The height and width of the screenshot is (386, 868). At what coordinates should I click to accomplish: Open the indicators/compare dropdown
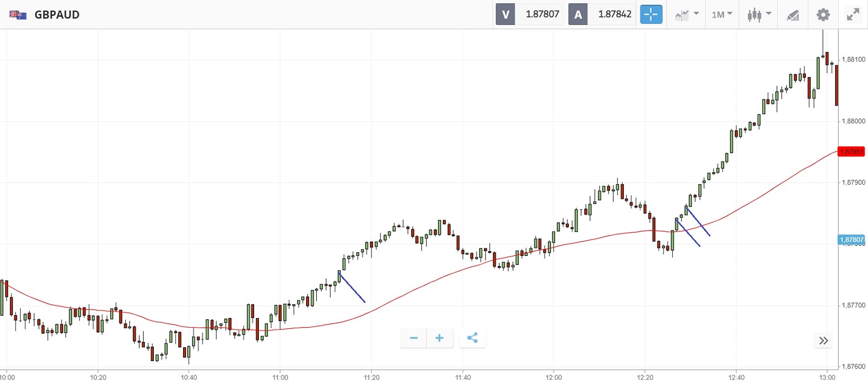point(687,14)
